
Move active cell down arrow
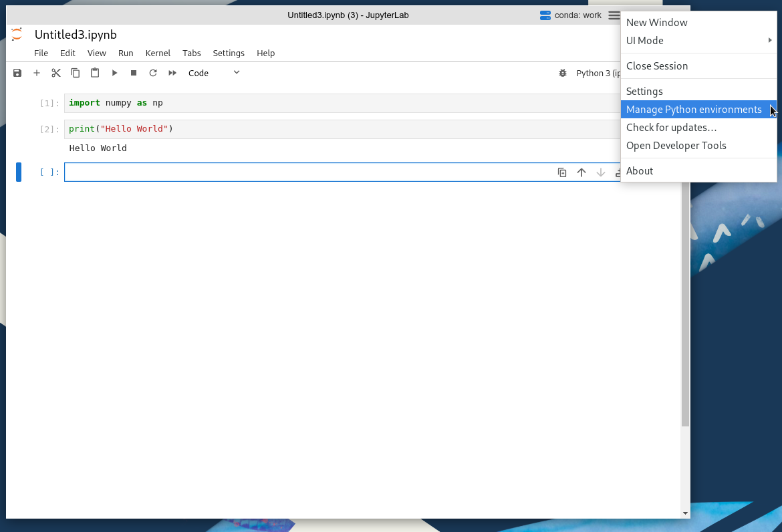[x=601, y=172]
